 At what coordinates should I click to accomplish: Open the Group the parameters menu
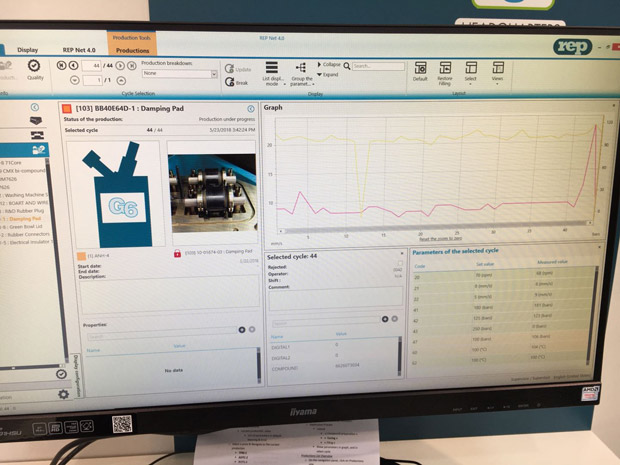click(302, 74)
